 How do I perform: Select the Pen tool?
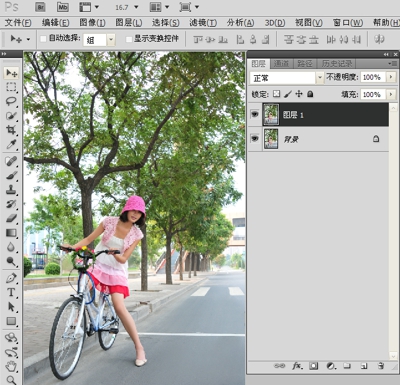click(11, 278)
